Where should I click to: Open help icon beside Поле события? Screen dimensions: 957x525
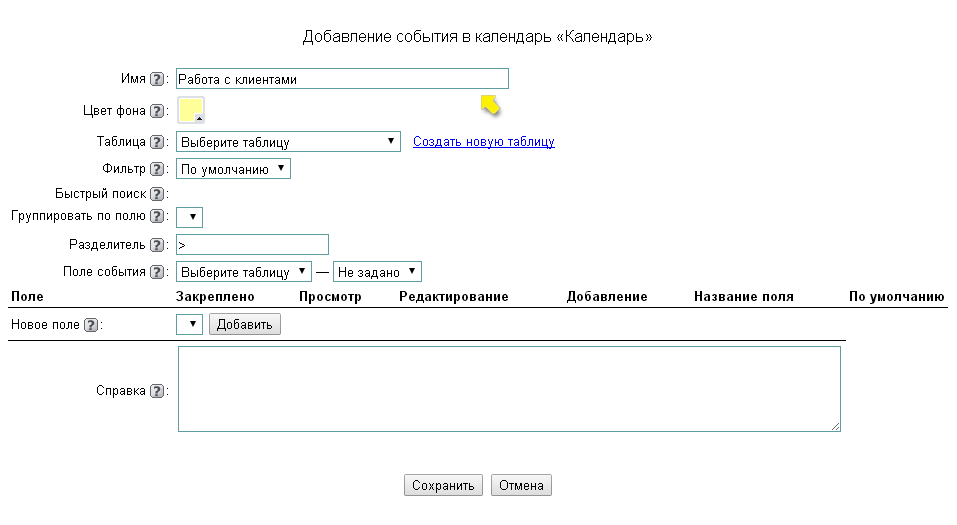[x=157, y=272]
